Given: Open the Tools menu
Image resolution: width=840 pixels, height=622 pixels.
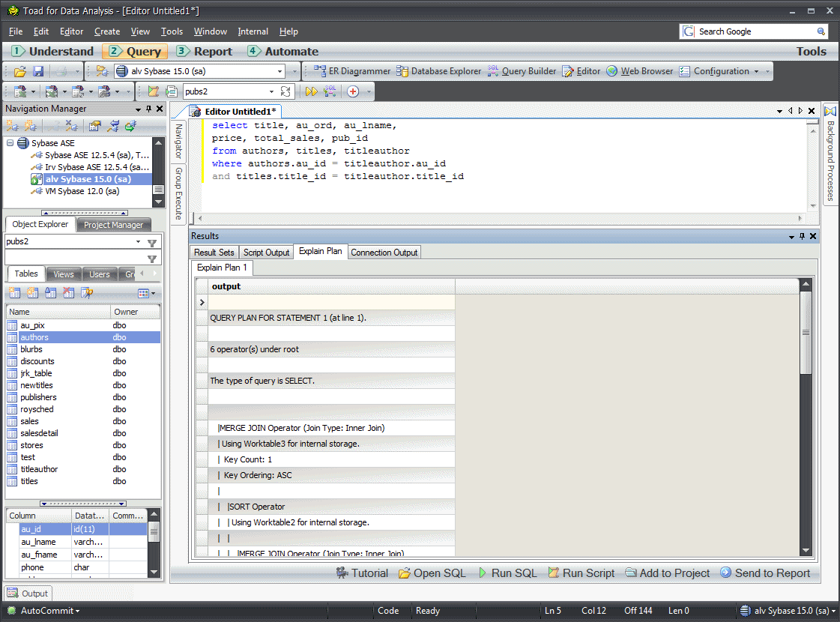Looking at the screenshot, I should click(x=172, y=31).
